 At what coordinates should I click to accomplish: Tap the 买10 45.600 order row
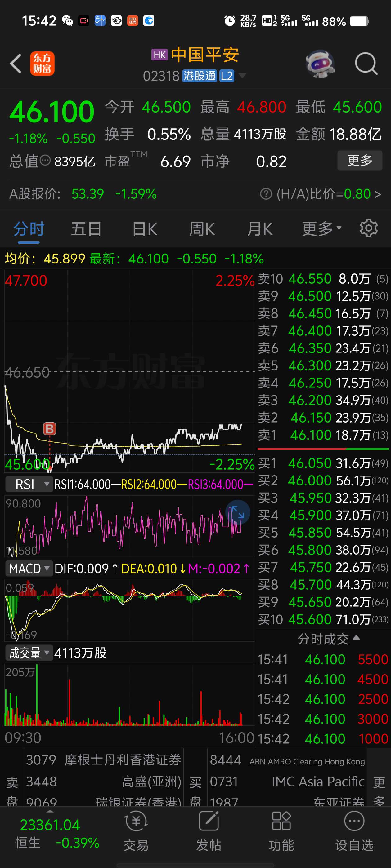323,619
